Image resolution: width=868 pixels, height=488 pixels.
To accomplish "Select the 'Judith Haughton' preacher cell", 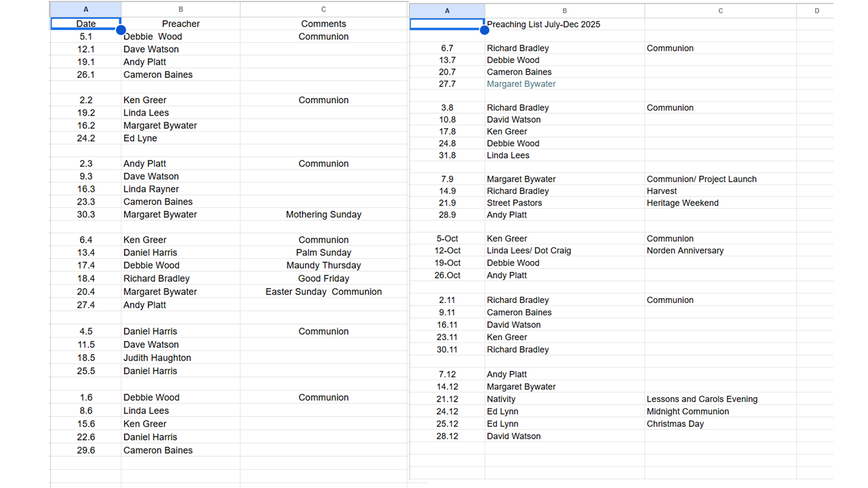I will pyautogui.click(x=180, y=358).
